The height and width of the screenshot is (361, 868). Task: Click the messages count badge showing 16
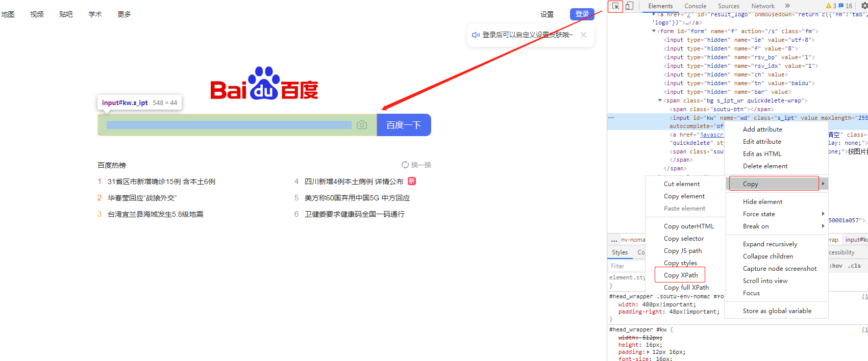pos(846,6)
